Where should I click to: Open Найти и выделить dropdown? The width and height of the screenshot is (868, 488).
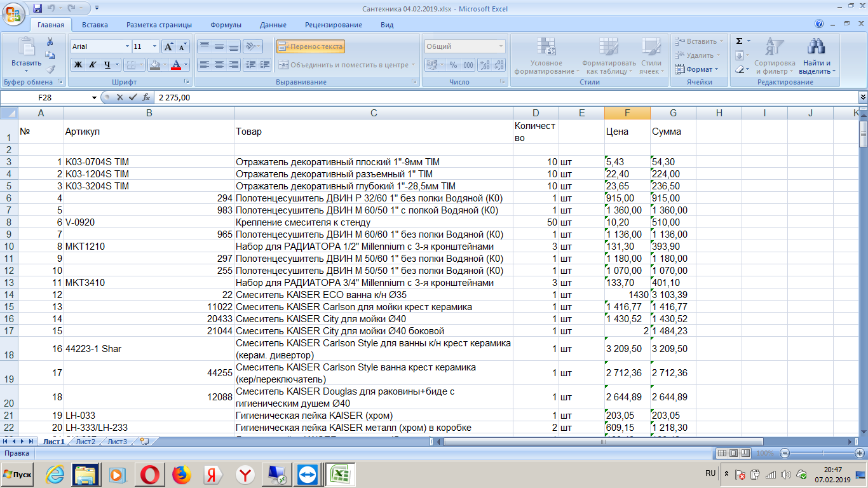(x=817, y=57)
